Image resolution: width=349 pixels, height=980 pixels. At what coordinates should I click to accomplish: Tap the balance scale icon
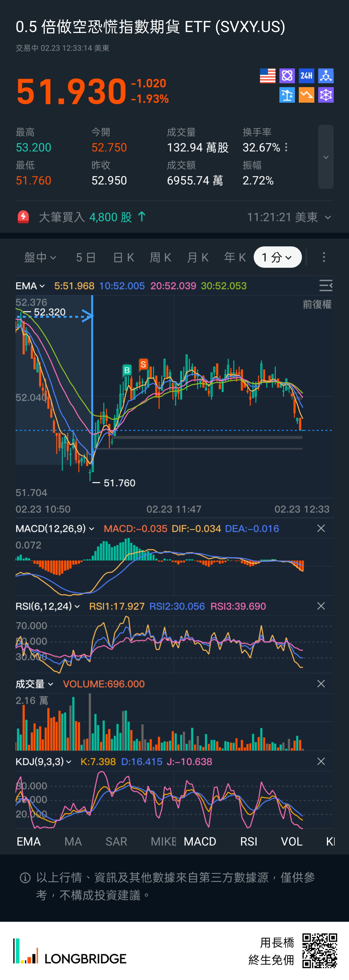(x=287, y=95)
